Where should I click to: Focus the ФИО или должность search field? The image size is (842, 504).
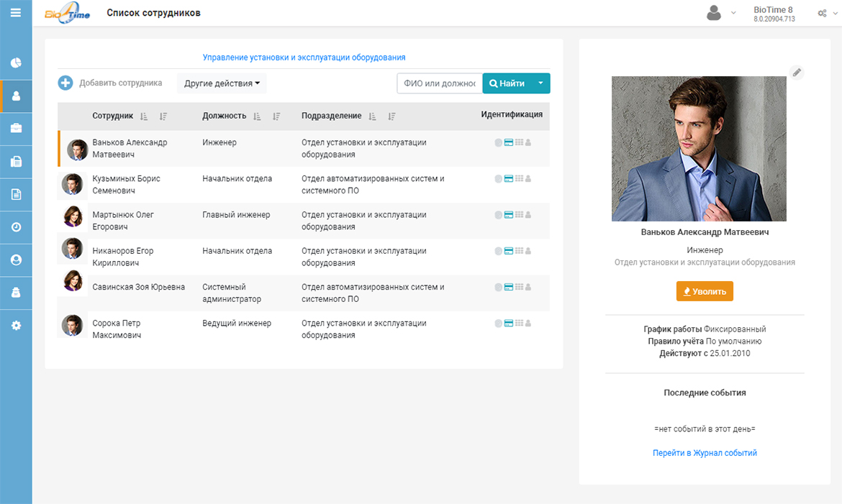click(440, 83)
